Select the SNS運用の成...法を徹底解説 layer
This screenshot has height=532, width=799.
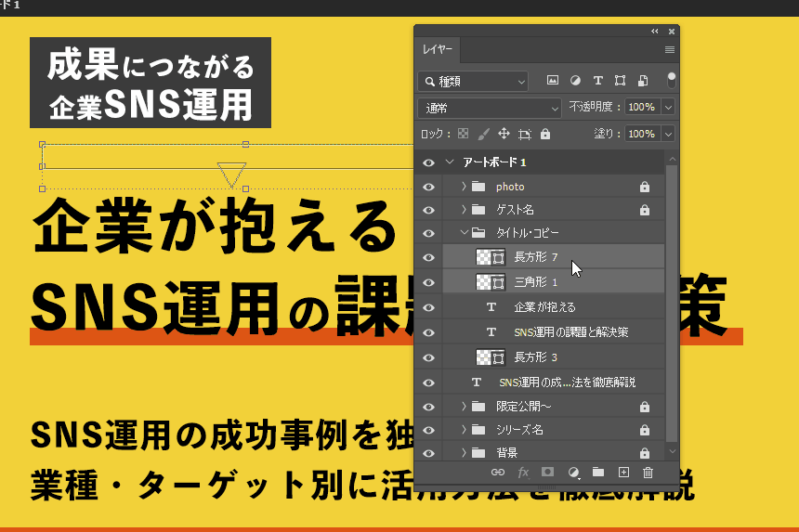click(x=554, y=382)
